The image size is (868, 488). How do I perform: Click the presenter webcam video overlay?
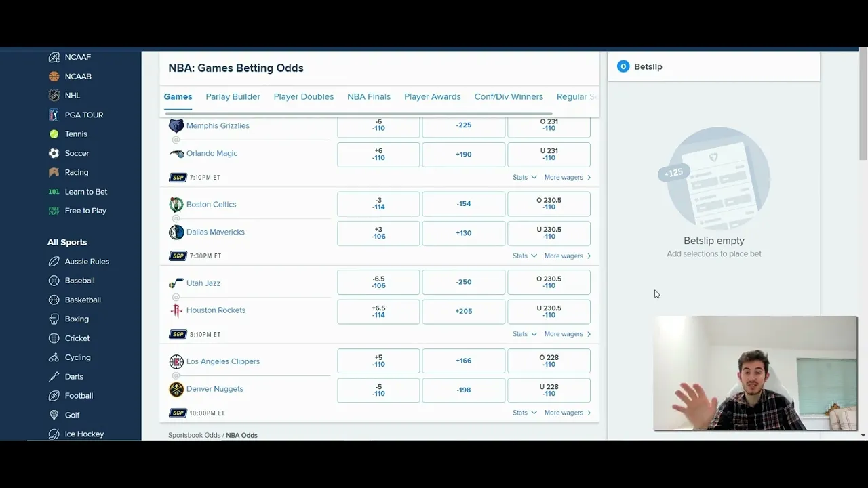pos(755,373)
